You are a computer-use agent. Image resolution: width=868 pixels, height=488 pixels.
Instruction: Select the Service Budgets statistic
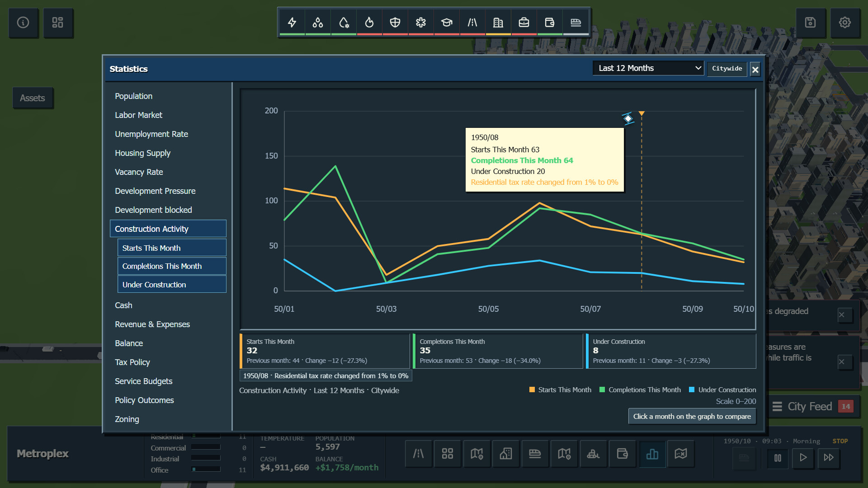168,381
